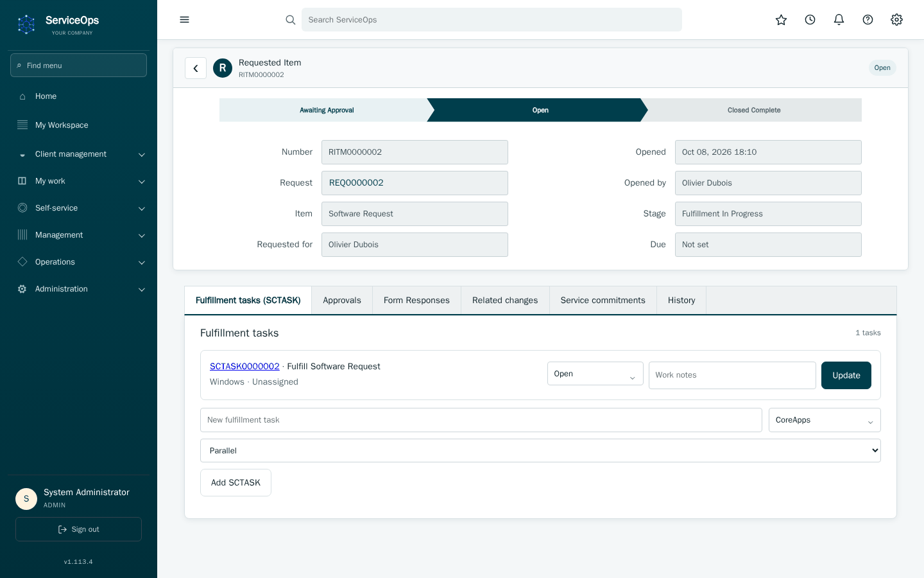
Task: Click the Self-service circle icon
Action: (x=22, y=208)
